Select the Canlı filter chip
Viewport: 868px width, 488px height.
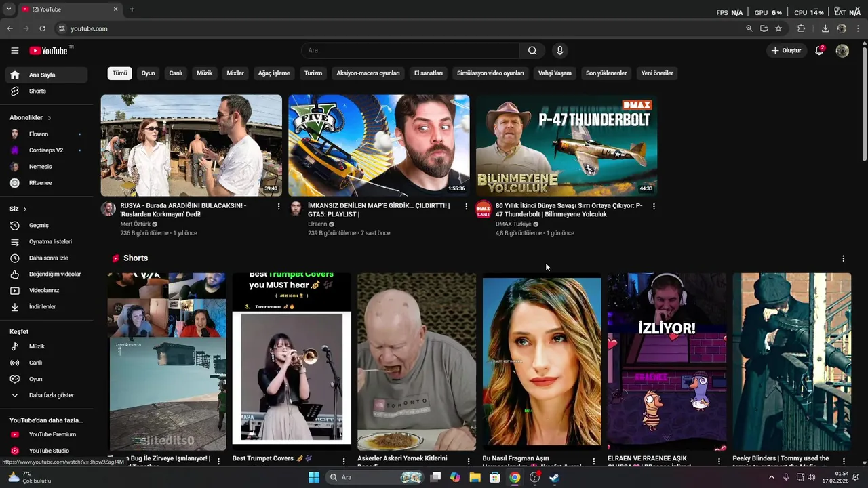176,73
